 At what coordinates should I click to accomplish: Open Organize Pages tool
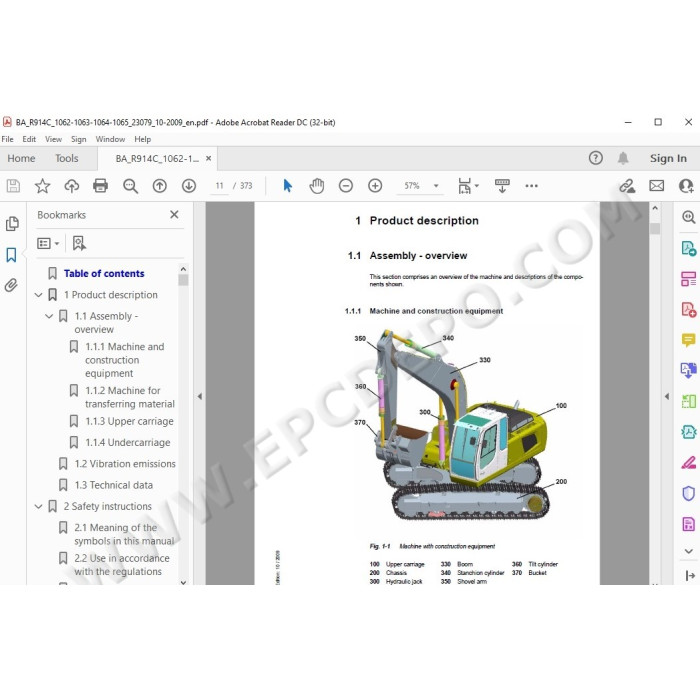click(688, 279)
